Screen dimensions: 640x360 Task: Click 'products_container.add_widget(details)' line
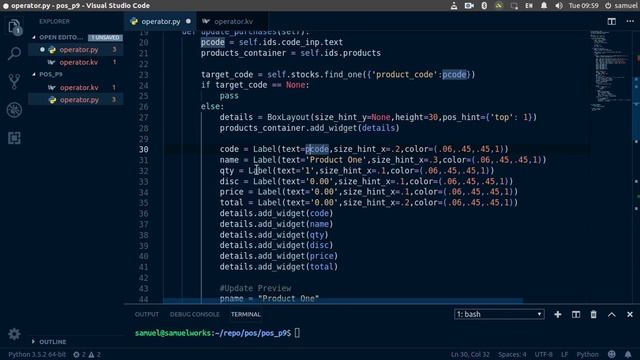pos(309,128)
